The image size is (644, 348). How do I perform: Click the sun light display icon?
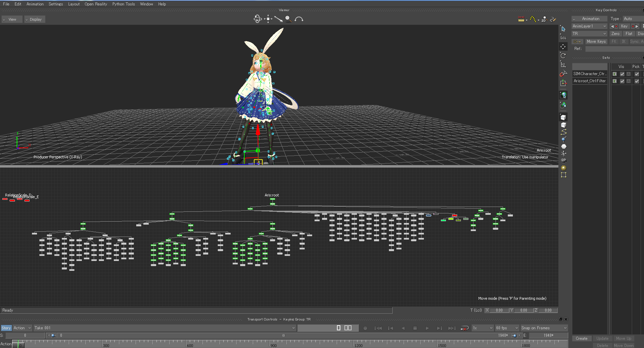coord(563,168)
